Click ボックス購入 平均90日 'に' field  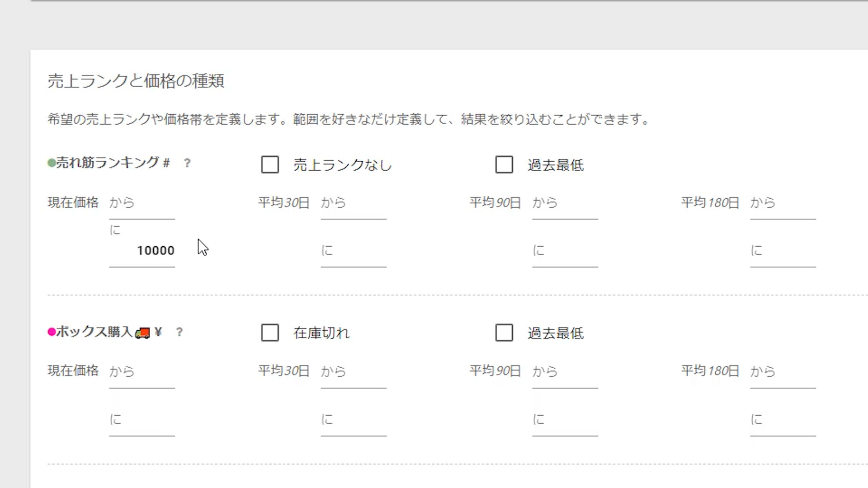point(565,420)
